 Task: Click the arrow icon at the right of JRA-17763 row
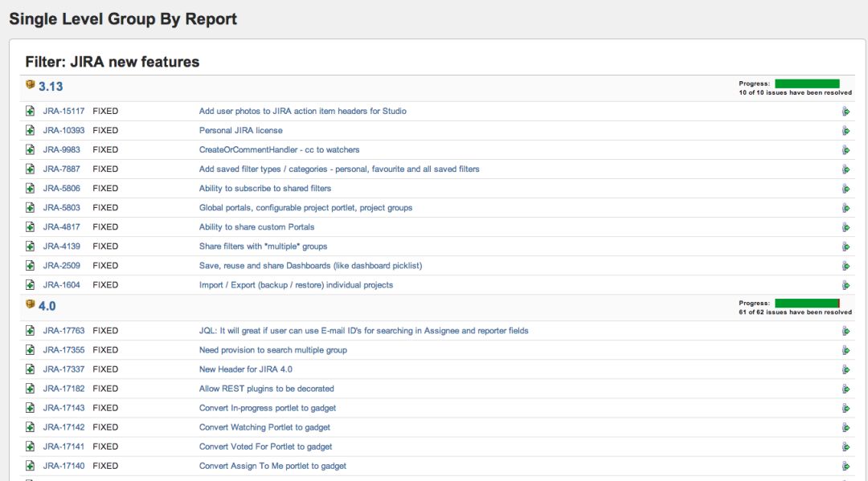pyautogui.click(x=845, y=331)
